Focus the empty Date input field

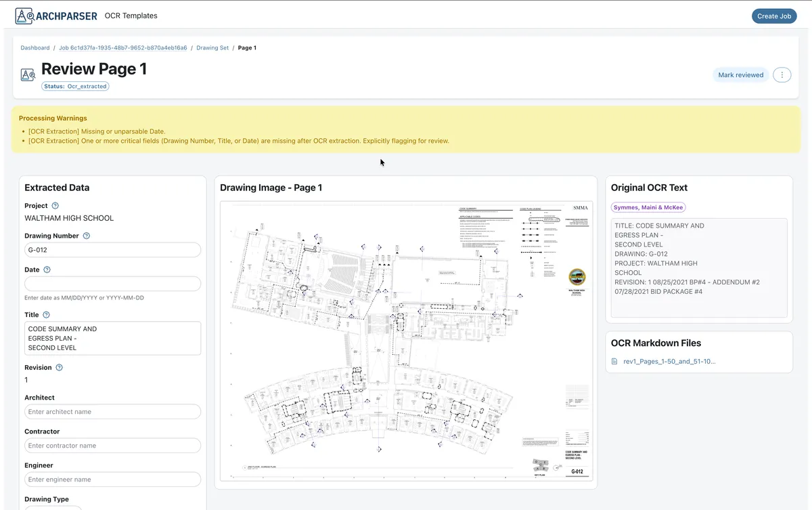112,284
